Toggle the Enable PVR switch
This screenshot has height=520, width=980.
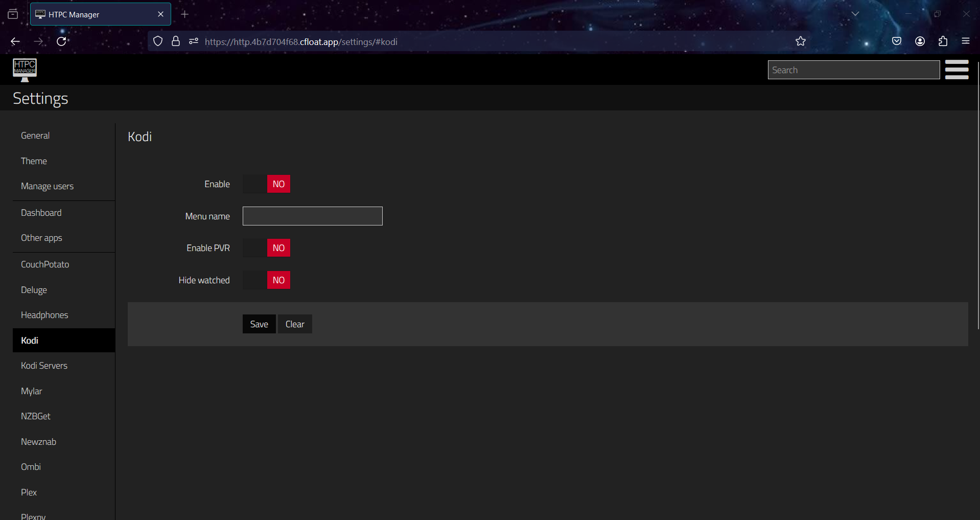[266, 248]
